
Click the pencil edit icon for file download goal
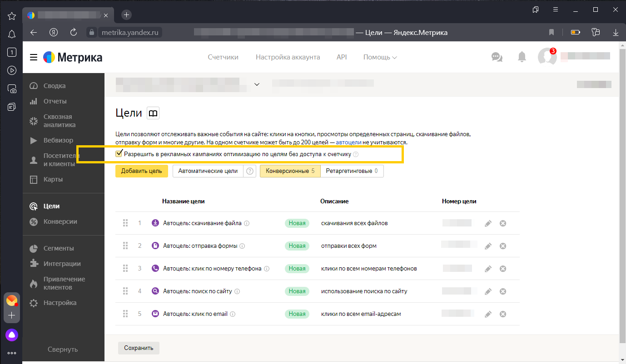[x=488, y=223]
